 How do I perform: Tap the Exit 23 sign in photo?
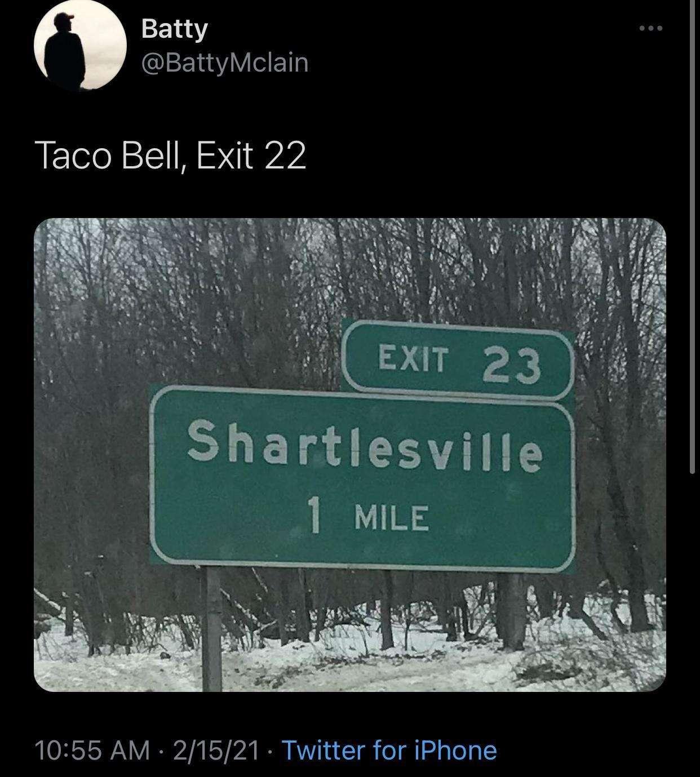click(x=458, y=359)
